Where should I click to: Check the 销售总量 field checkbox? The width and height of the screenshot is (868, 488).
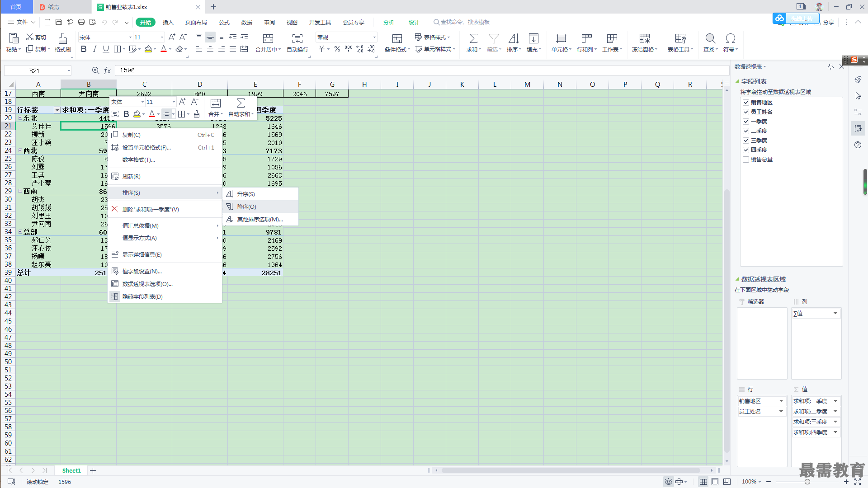pyautogui.click(x=746, y=160)
